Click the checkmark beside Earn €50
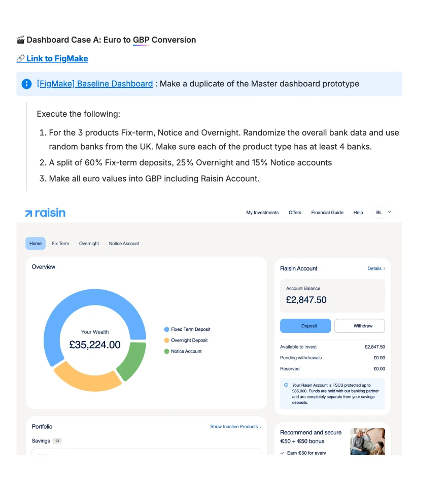 [283, 453]
